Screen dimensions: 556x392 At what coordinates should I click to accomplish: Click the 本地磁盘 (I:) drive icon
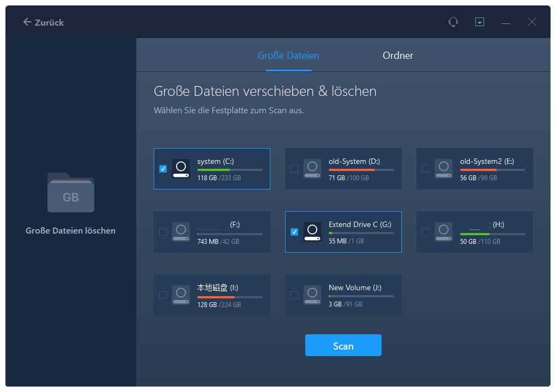pos(181,295)
